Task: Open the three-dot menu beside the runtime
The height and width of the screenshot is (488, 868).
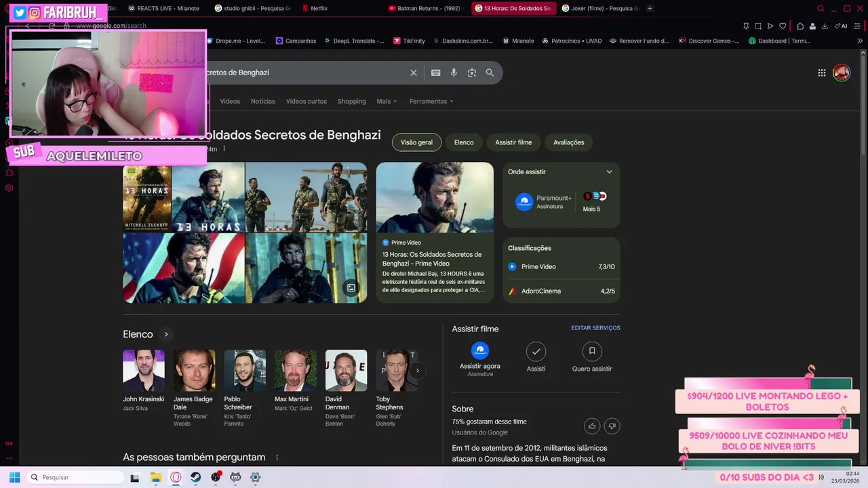Action: [x=224, y=148]
